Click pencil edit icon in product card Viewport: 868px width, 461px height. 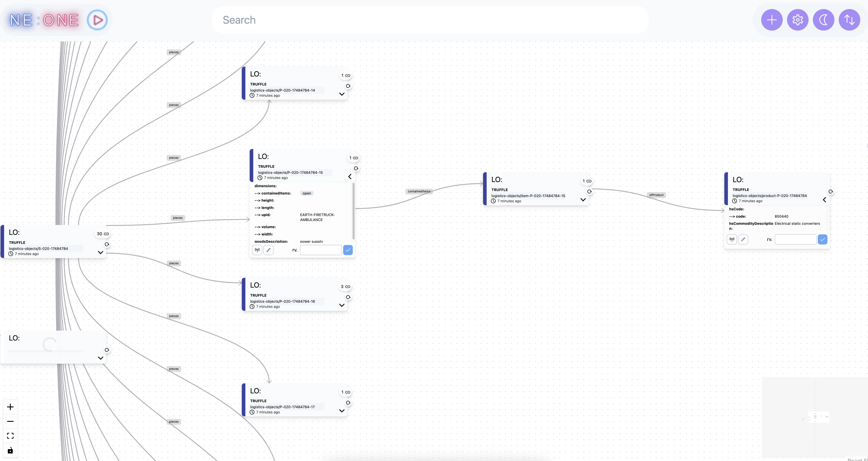[743, 240]
